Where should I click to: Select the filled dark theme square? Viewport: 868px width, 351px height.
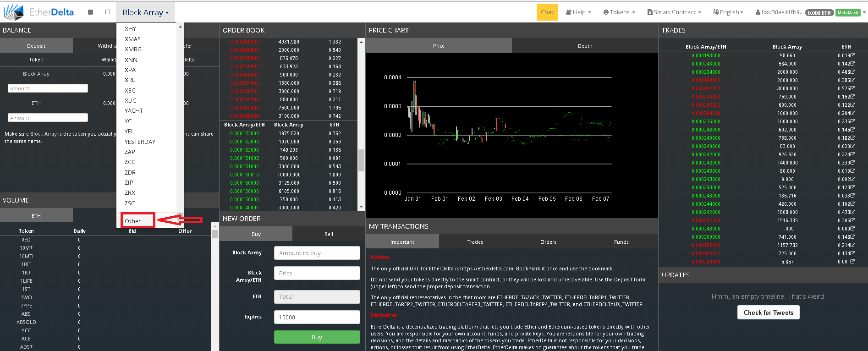[91, 12]
